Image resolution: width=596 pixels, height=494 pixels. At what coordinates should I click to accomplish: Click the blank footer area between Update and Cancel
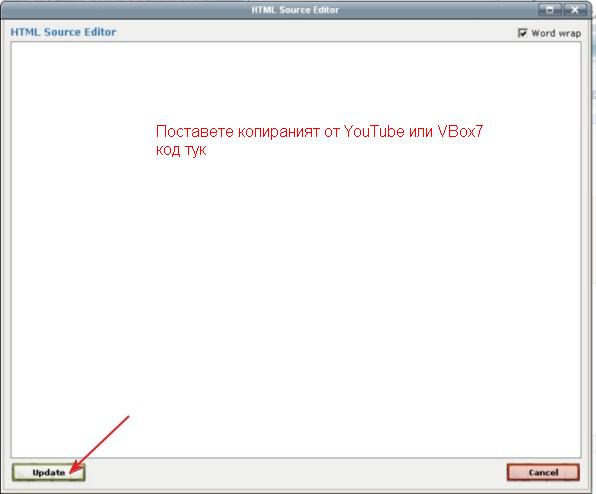(296, 472)
